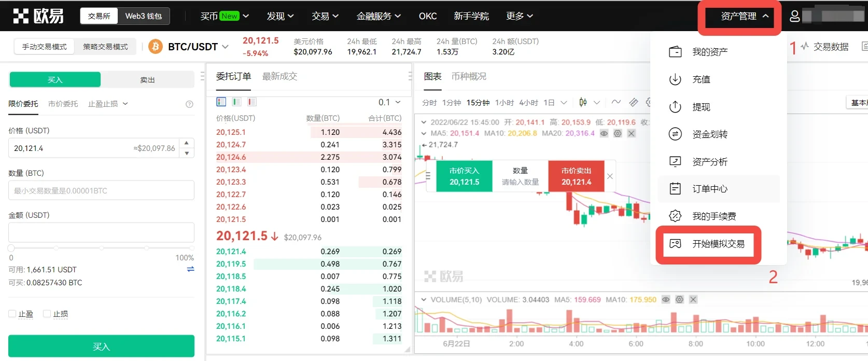868x361 pixels.
Task: Open the 0.1 price precision dropdown
Action: 389,102
